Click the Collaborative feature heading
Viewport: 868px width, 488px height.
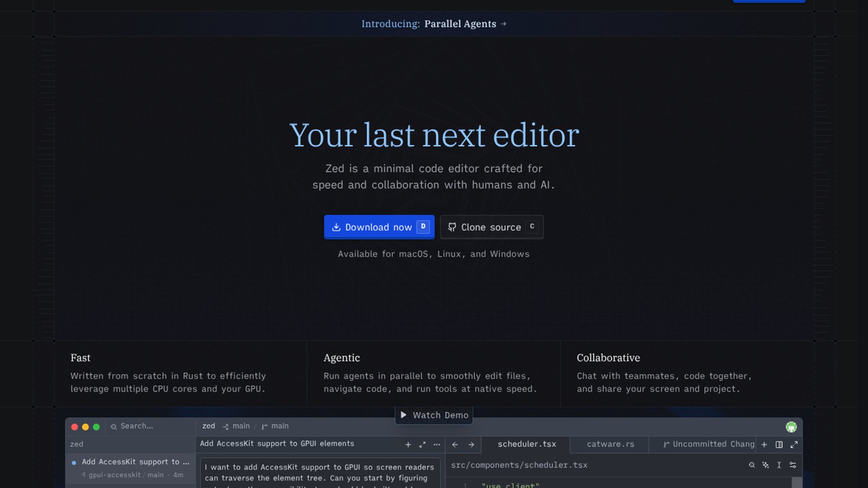pyautogui.click(x=609, y=358)
